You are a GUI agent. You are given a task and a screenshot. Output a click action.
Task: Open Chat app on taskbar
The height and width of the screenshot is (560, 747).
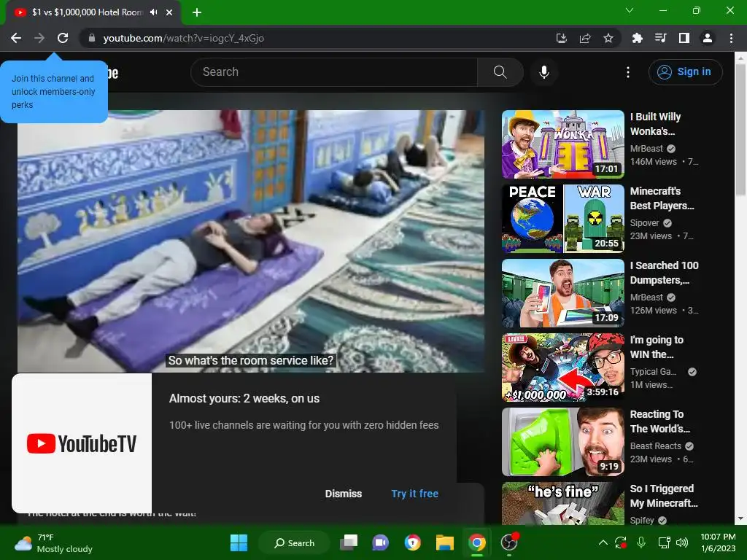coord(380,542)
